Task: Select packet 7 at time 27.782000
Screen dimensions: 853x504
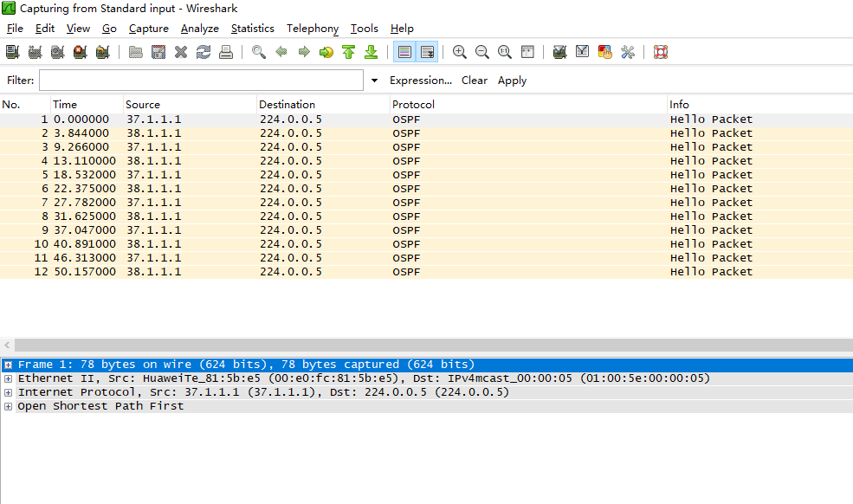Action: (426, 203)
